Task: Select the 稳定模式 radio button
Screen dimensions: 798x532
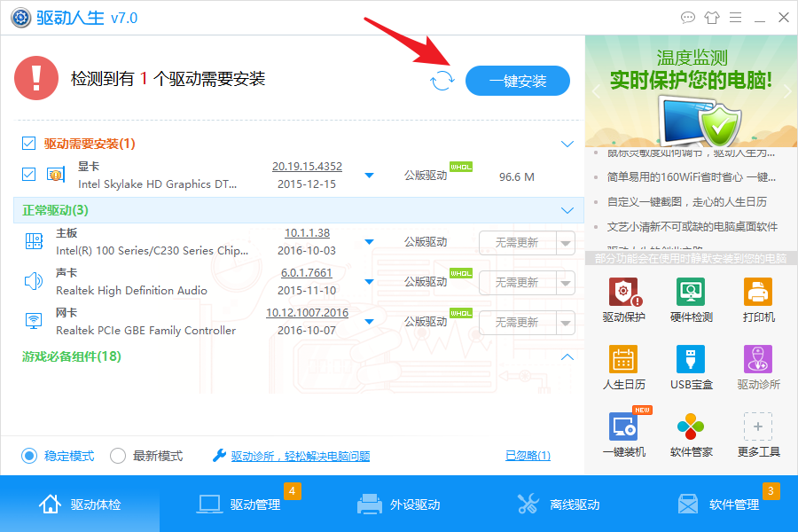Action: (x=29, y=456)
